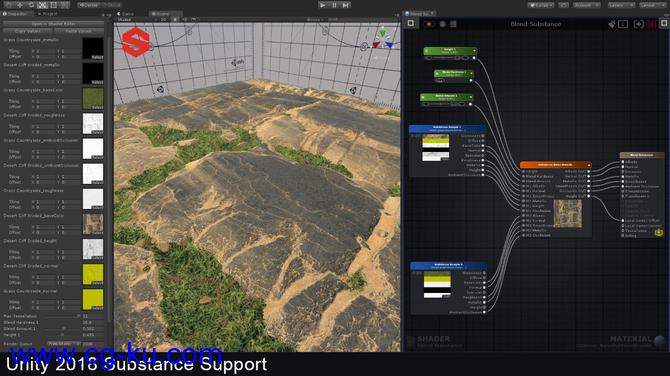670x376 pixels.
Task: Select the orange Substance Blend node header
Action: point(555,164)
